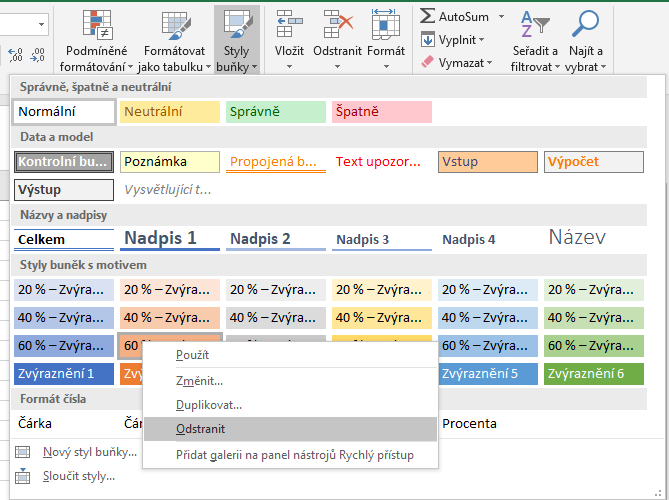Open Podmíněné formátování icon
The height and width of the screenshot is (500, 669).
point(97,25)
